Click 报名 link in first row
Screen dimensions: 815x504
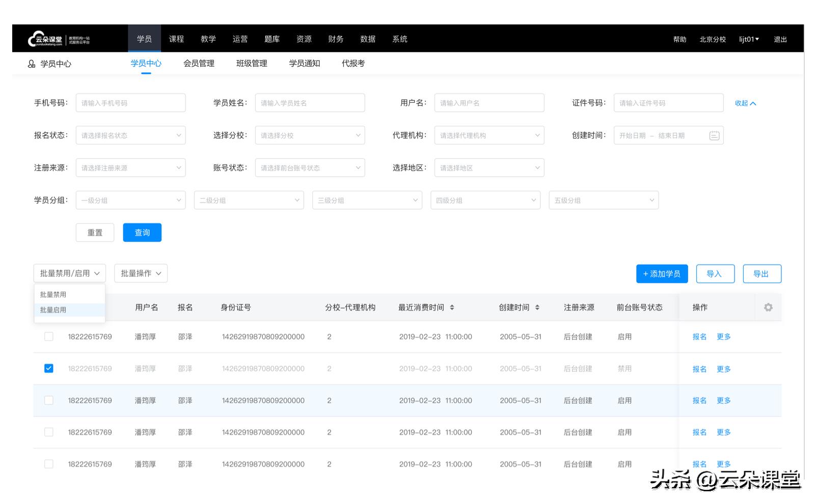pos(699,337)
